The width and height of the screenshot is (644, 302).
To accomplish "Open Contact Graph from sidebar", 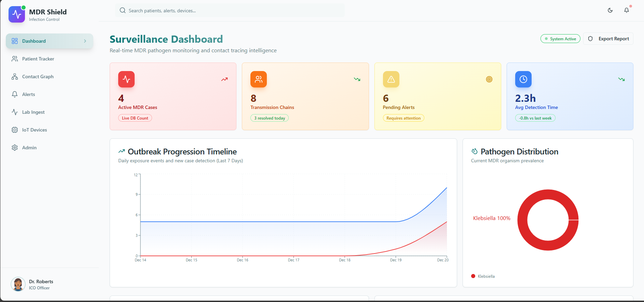I will (50, 77).
